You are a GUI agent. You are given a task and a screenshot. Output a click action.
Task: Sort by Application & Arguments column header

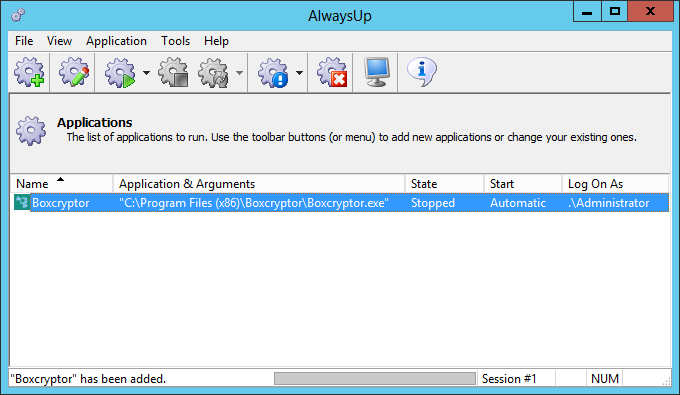[x=259, y=183]
